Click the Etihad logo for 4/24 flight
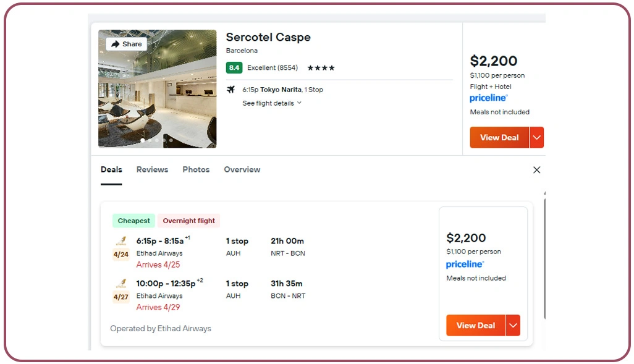The image size is (634, 364). (120, 241)
